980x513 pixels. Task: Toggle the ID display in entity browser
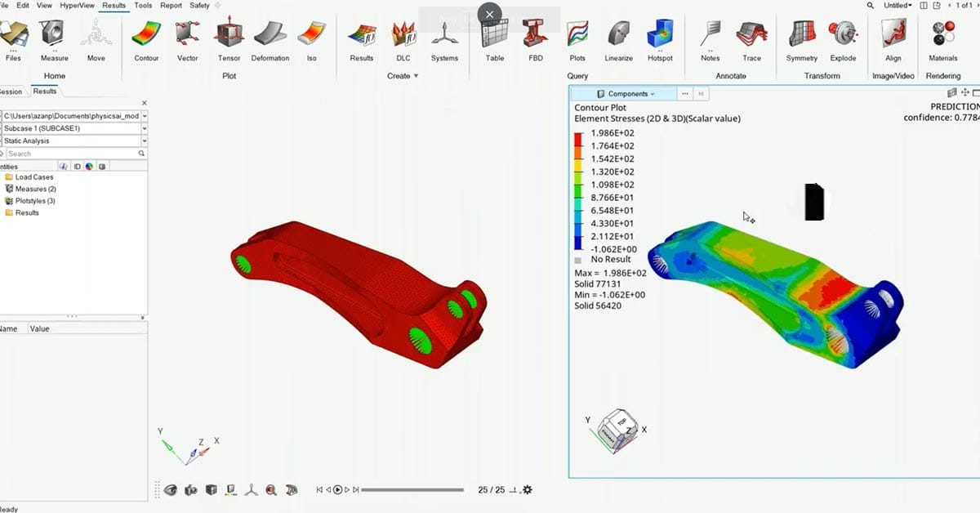(x=77, y=166)
